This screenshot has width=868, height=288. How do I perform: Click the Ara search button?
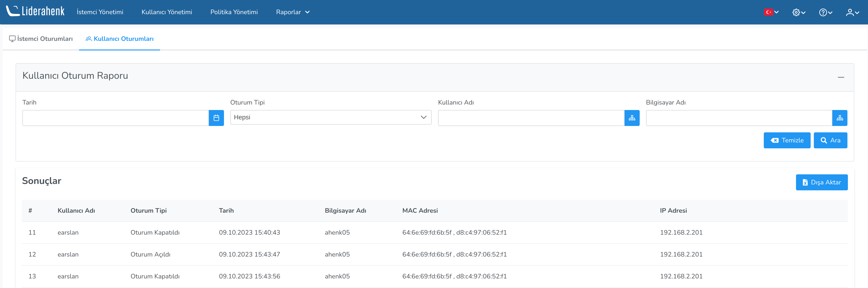click(x=830, y=140)
